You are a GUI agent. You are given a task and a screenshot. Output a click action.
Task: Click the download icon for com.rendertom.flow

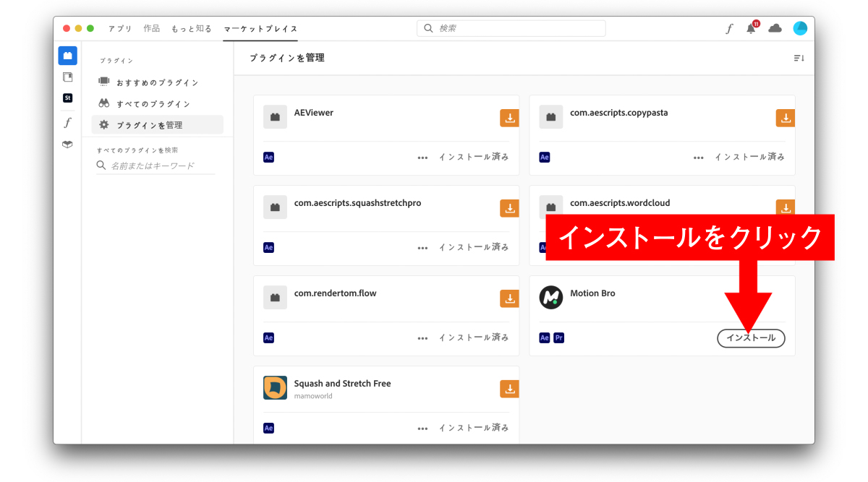tap(509, 298)
